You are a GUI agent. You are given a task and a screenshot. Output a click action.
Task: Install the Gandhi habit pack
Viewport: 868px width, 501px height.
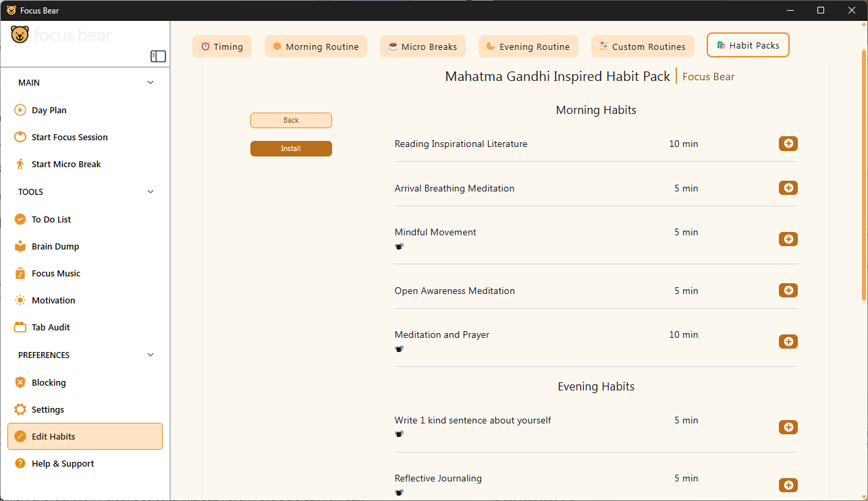pyautogui.click(x=291, y=148)
